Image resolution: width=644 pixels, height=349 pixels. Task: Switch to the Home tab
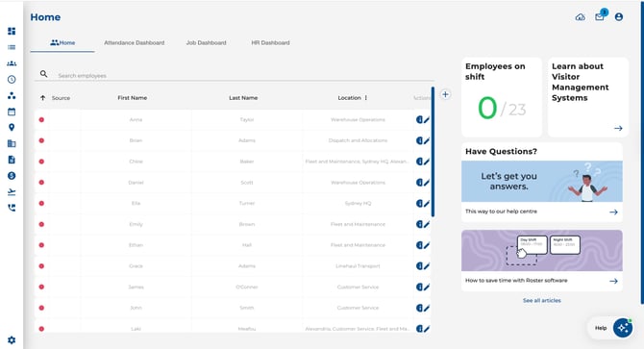pos(62,42)
